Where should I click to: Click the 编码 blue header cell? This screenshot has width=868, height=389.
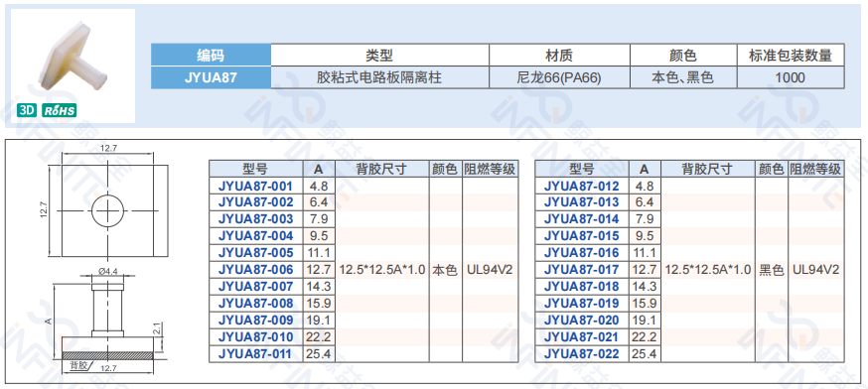[x=211, y=55]
